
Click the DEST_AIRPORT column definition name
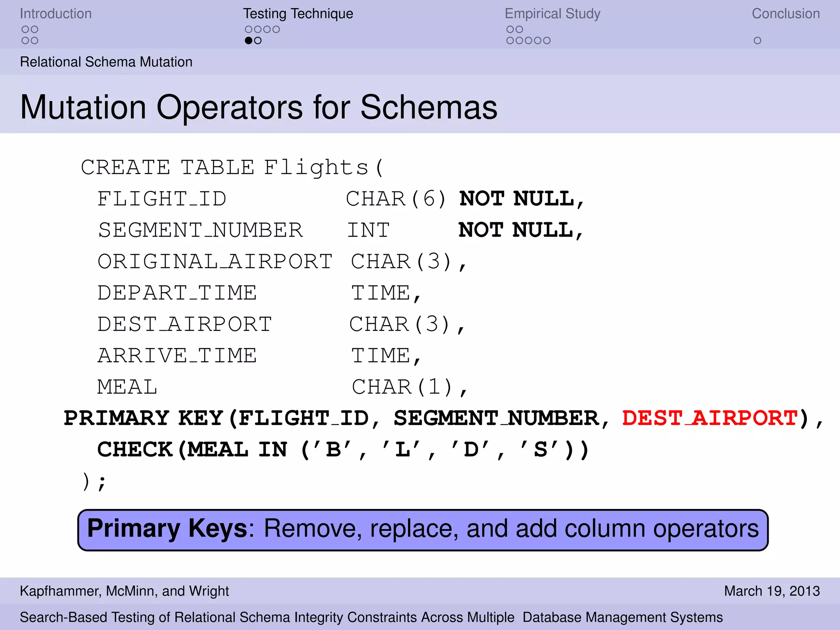pos(185,324)
